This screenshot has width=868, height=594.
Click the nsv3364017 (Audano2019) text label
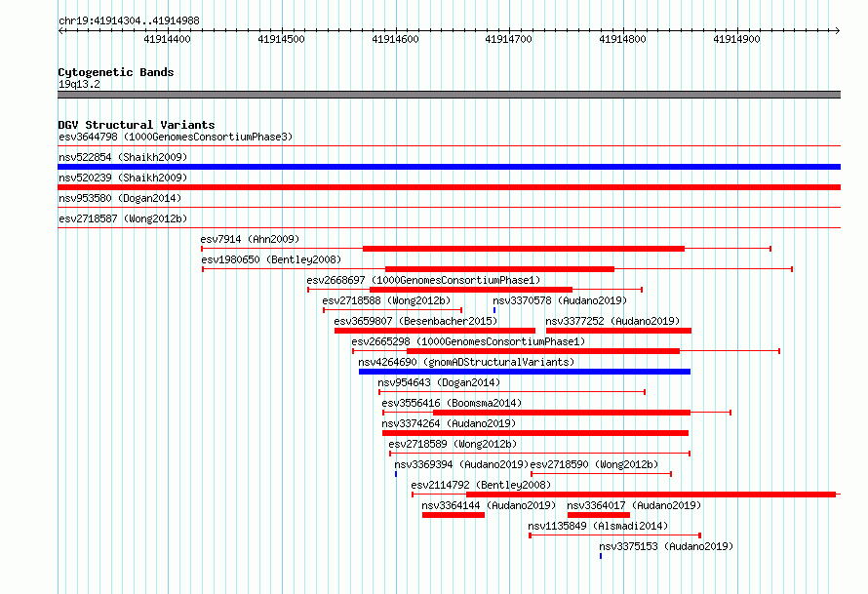(x=634, y=505)
